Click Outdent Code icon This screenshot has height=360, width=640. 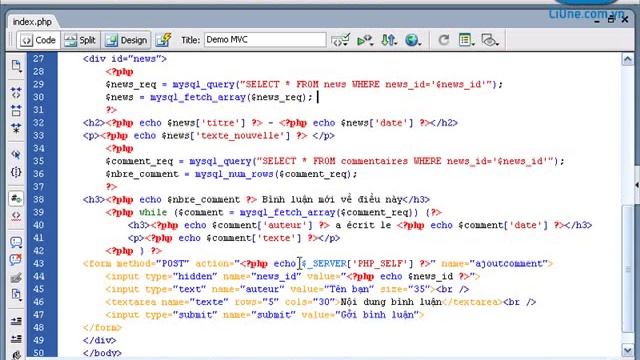coord(16,339)
